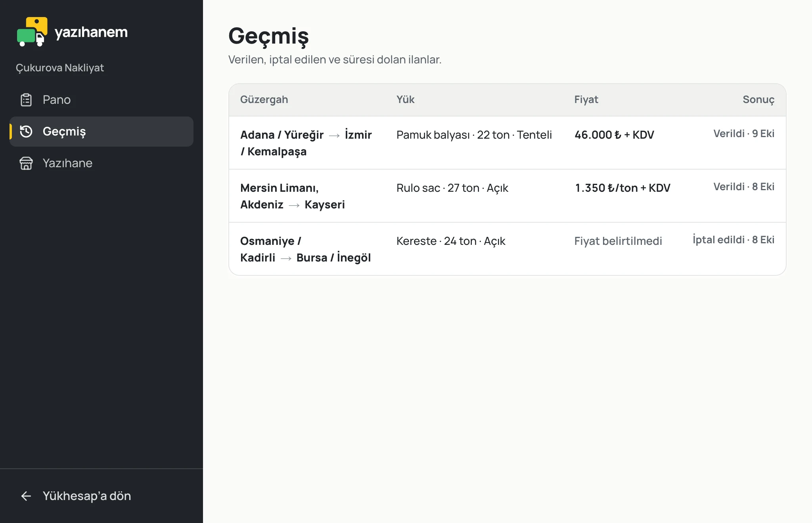Click the Yük column header

406,99
